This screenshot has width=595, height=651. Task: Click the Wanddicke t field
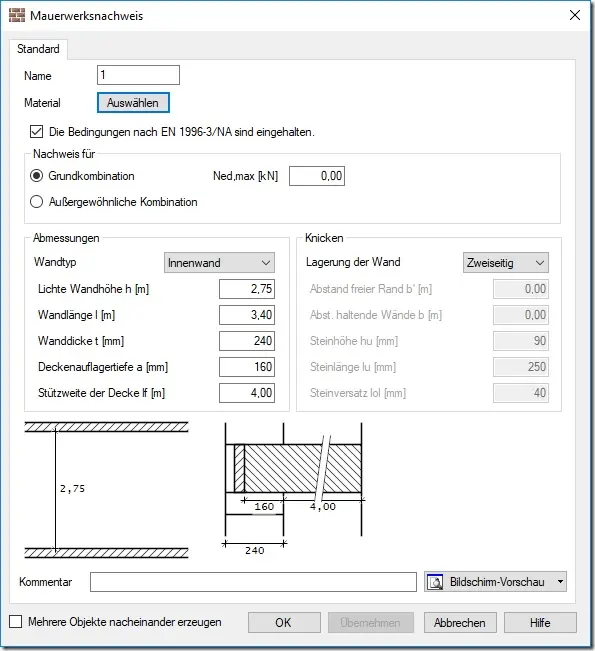247,341
